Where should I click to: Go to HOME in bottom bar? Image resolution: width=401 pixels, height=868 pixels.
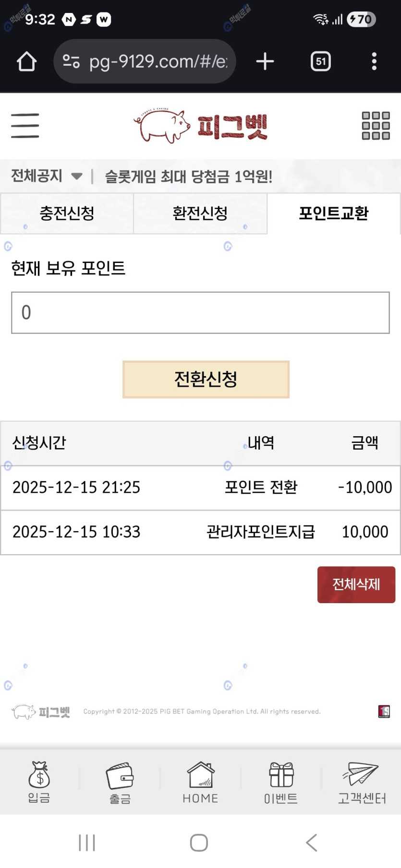[x=200, y=782]
